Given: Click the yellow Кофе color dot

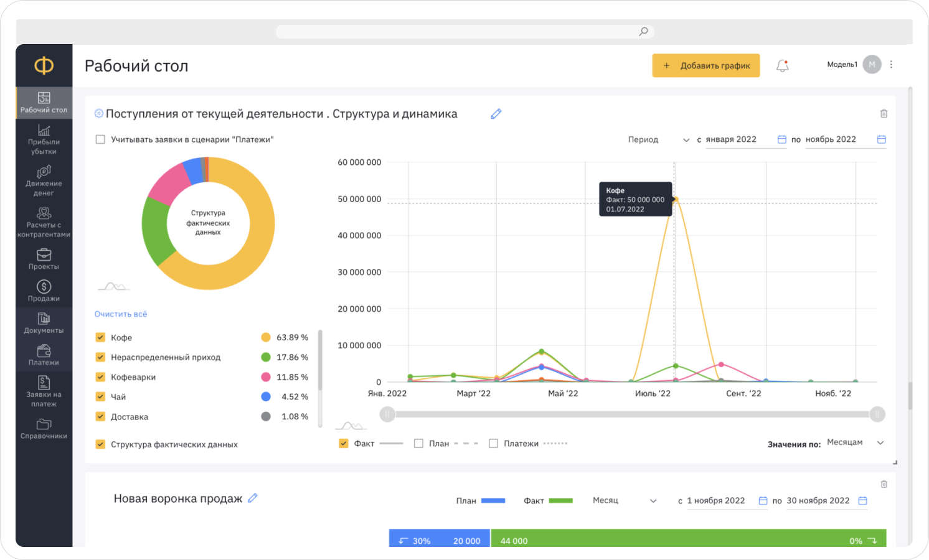Looking at the screenshot, I should click(266, 337).
